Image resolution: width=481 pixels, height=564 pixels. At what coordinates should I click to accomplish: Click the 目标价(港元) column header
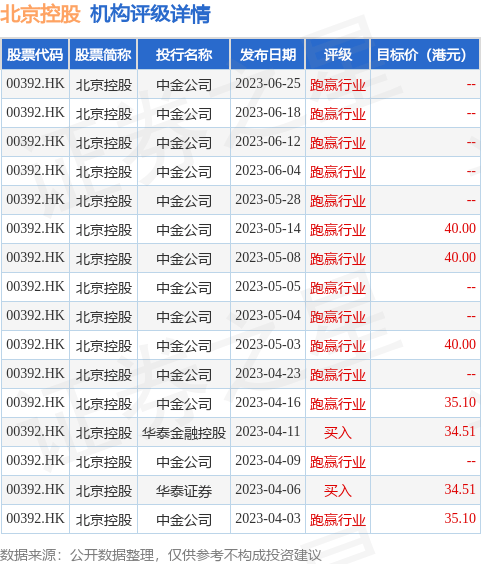[x=425, y=55]
